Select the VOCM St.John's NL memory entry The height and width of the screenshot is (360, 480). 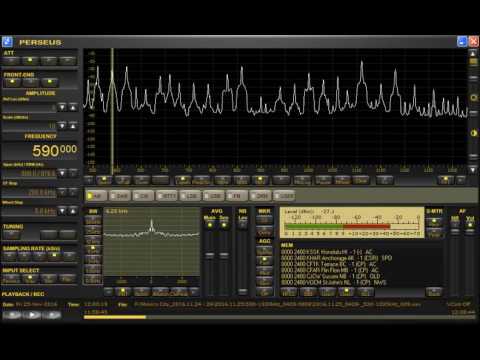point(333,283)
